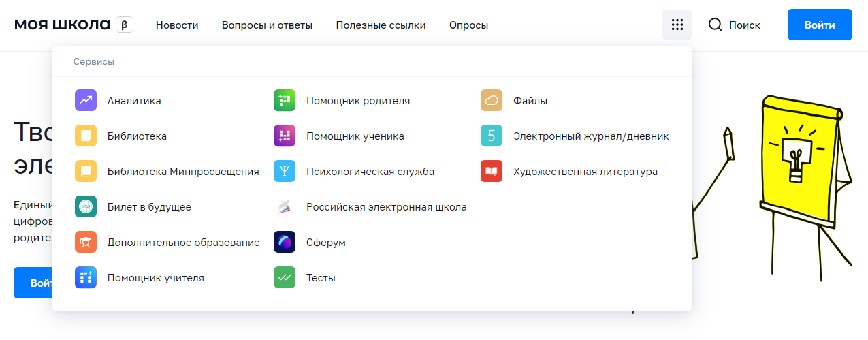Viewport: 868px width, 340px height.
Task: Open the Файлы service link
Action: coord(530,101)
